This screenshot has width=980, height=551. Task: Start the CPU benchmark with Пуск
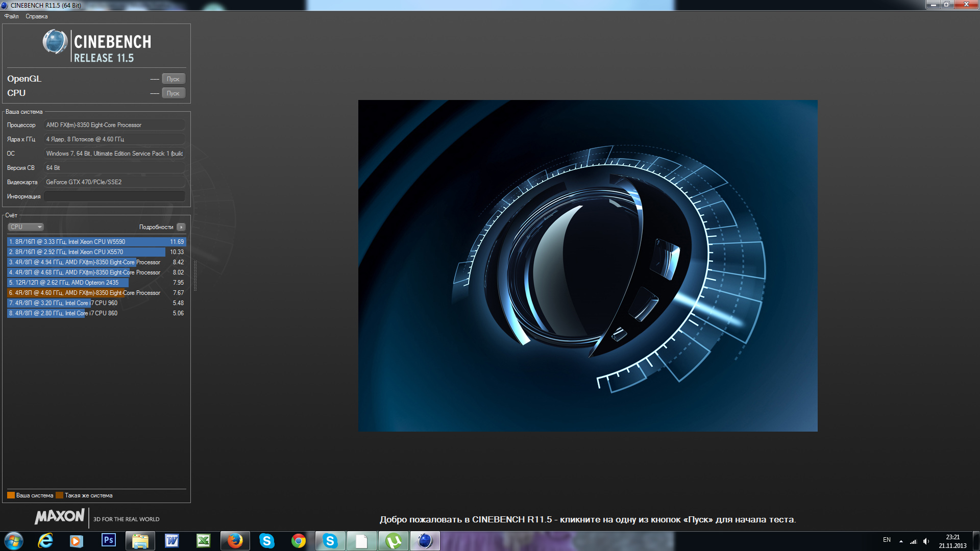coord(173,93)
